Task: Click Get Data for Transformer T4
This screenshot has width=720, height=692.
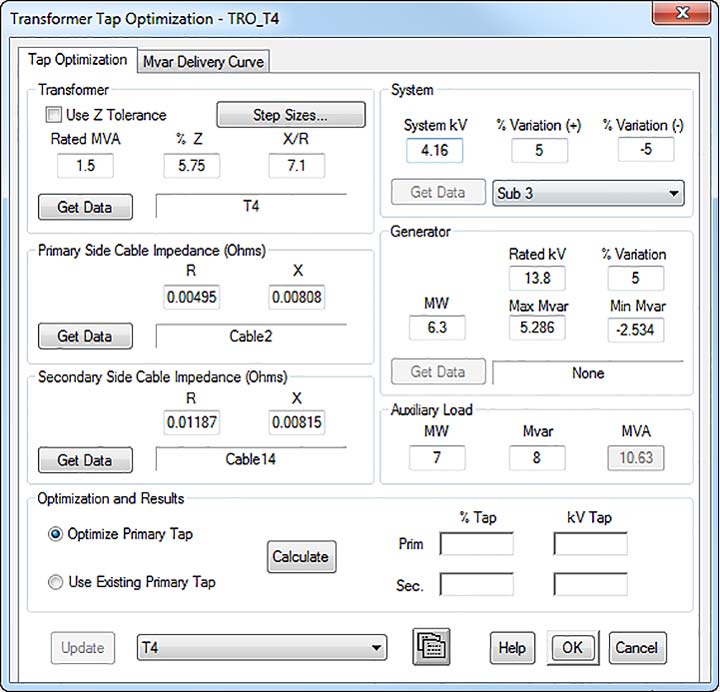Action: click(85, 207)
